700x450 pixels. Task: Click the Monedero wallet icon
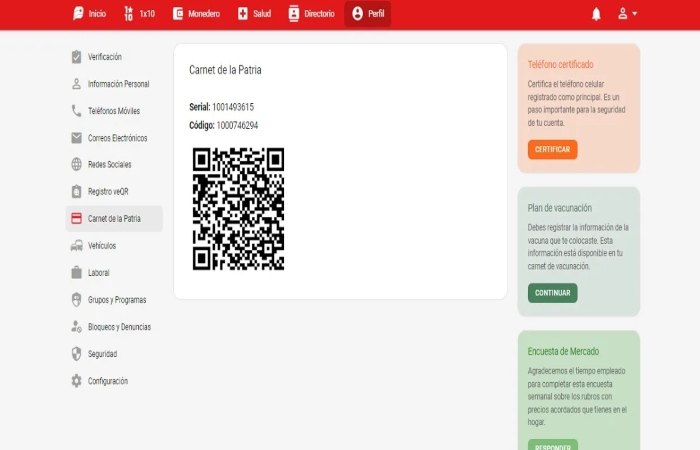pos(178,14)
